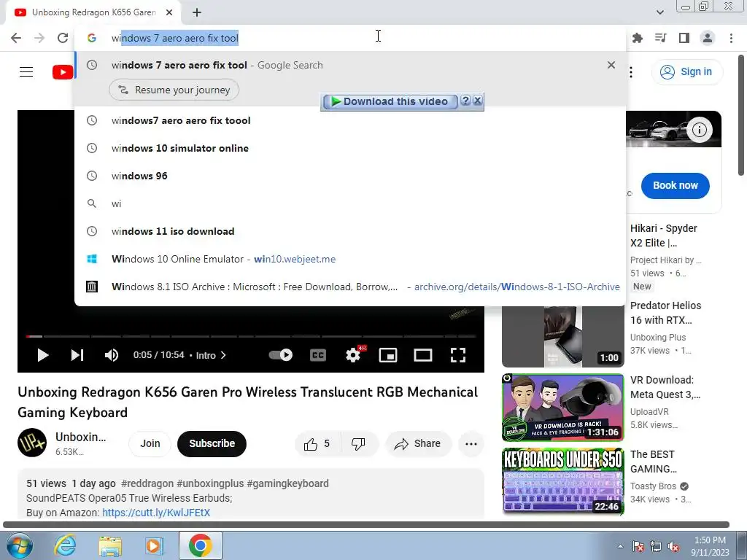Image resolution: width=747 pixels, height=560 pixels.
Task: Mute the video volume
Action: click(112, 355)
